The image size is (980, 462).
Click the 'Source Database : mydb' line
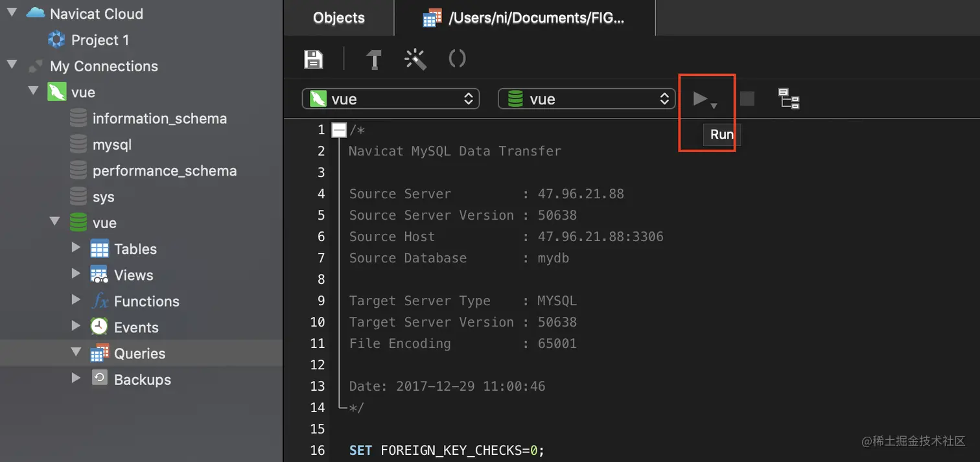point(459,258)
